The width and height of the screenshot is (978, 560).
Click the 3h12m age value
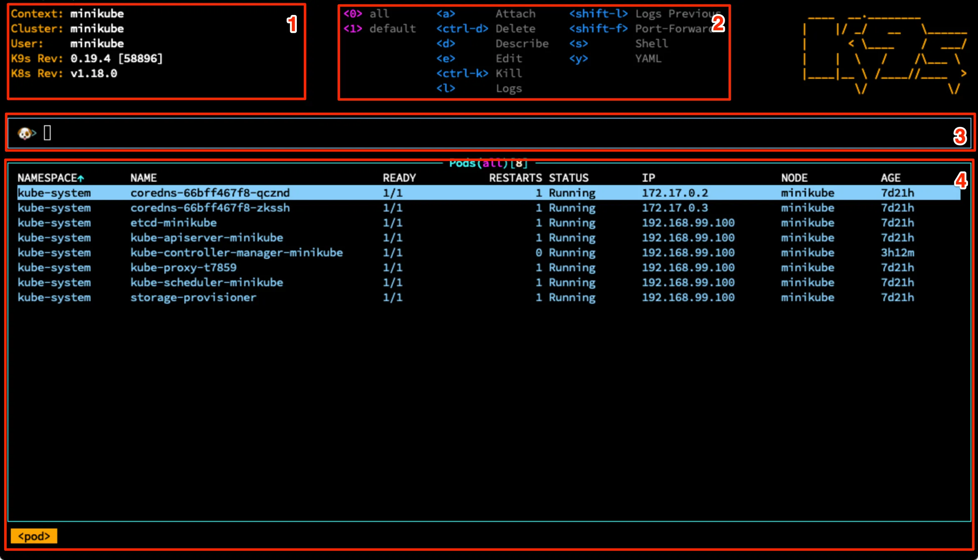(897, 253)
